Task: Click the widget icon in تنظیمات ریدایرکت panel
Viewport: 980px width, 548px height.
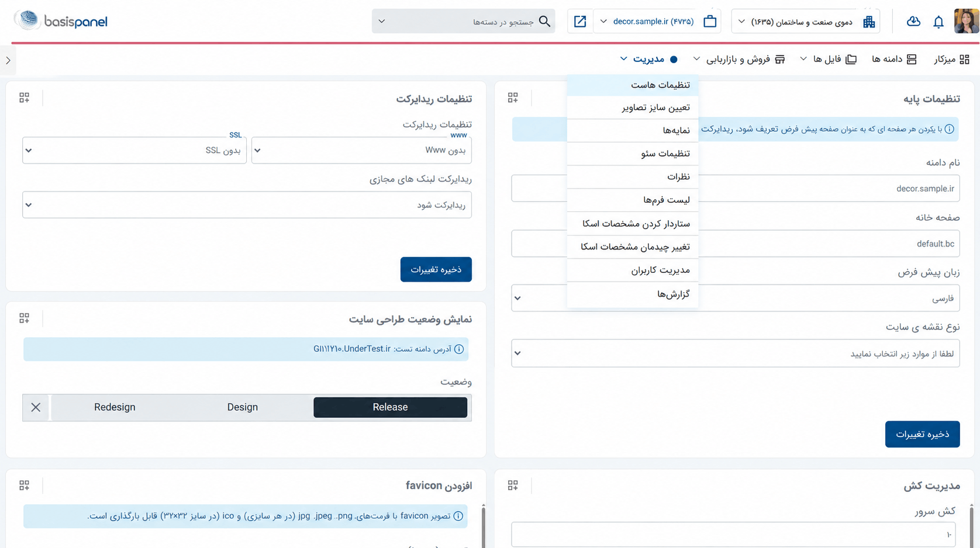Action: coord(24,98)
